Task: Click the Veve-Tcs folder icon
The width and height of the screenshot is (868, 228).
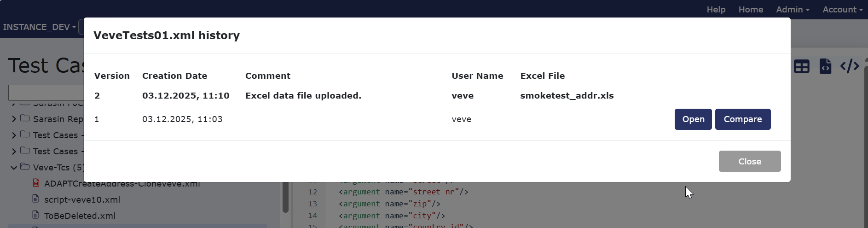Action: [25, 167]
